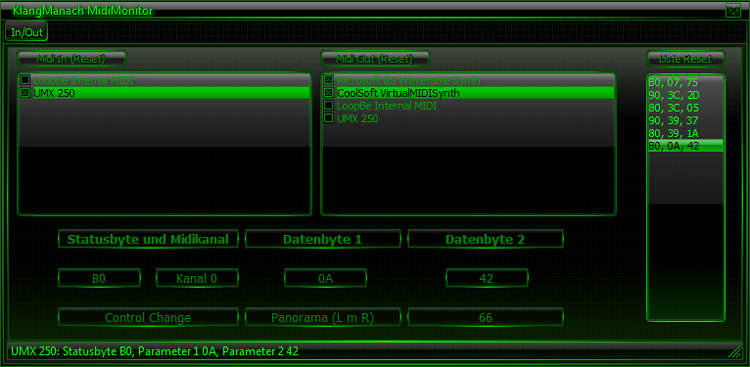Click the window resize grip icon
Screen dimensions: 750x367
[x=733, y=353]
